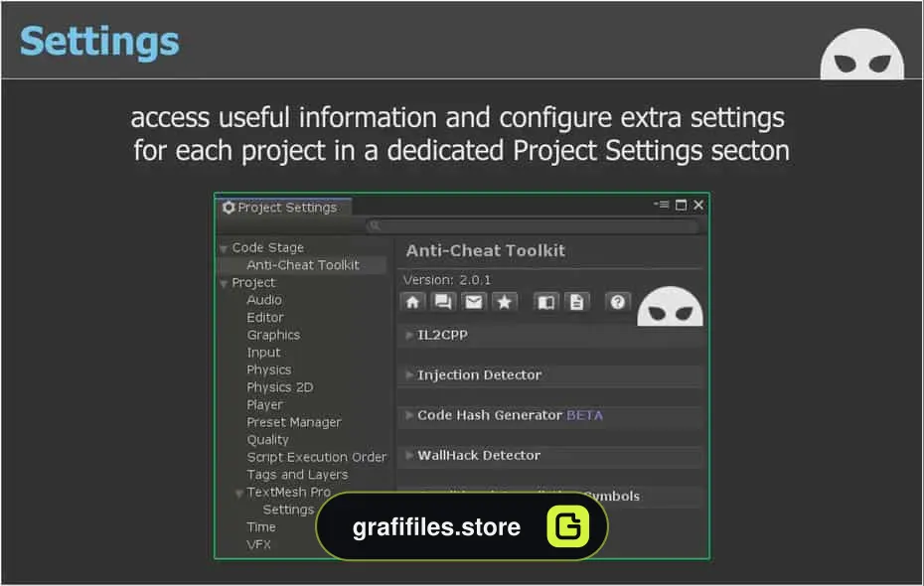
Task: Select Script Execution Order
Action: [317, 457]
